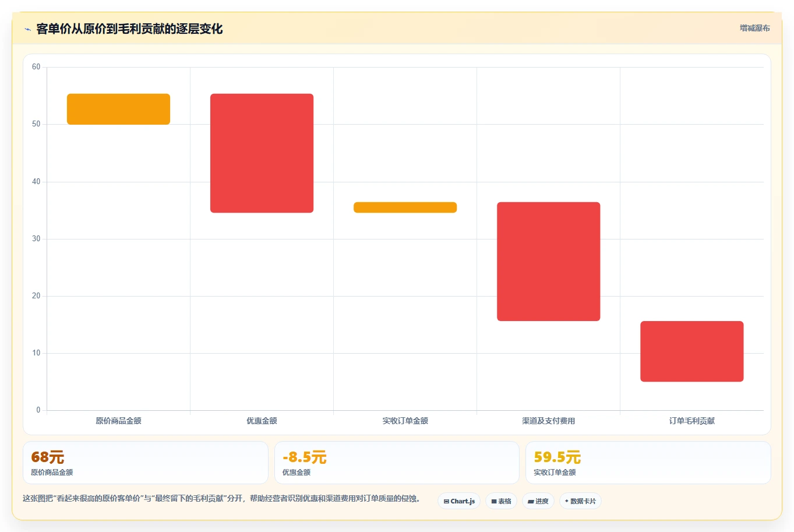Click the description text below the stat cards
The height and width of the screenshot is (532, 794).
[x=221, y=499]
